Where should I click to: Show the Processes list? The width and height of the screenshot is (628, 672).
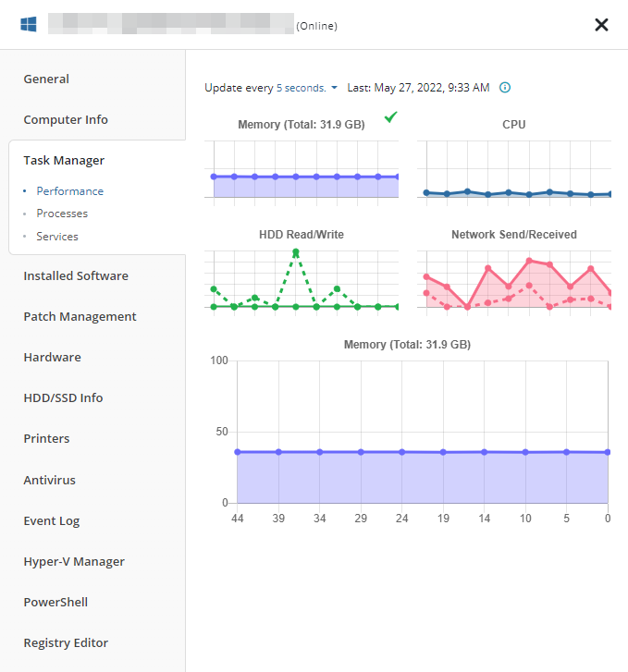click(62, 214)
